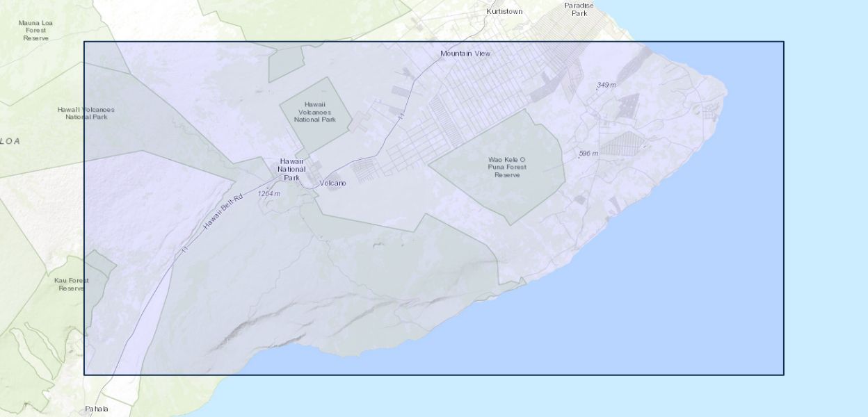Click Hawaii Volcanoes National Park label north of Volcano
Viewport: 868px width, 417px height.
coord(314,112)
